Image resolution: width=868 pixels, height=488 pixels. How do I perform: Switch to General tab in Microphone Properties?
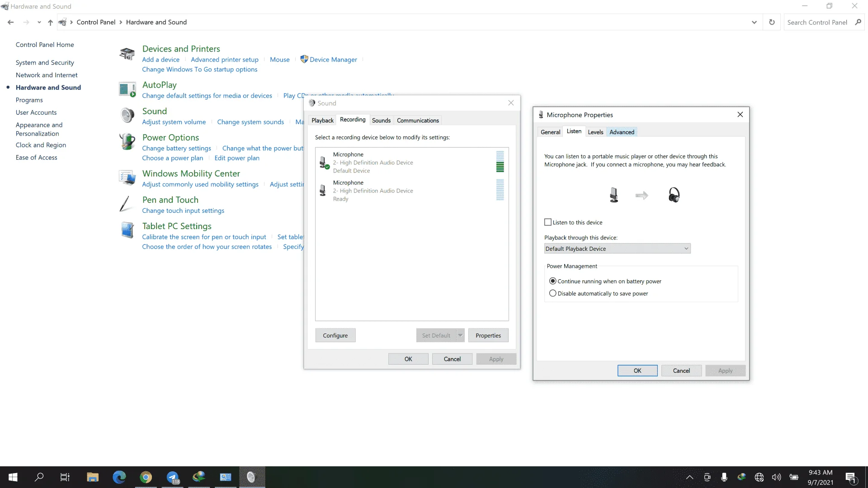click(550, 132)
